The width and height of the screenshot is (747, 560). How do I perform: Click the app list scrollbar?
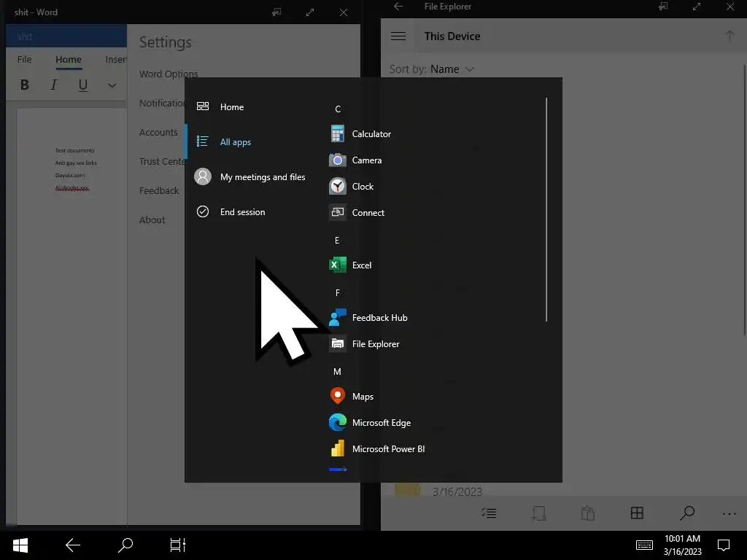(546, 209)
